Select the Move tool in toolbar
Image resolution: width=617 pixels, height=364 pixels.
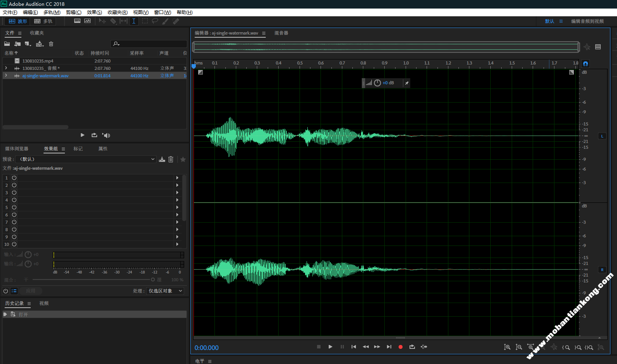click(x=102, y=21)
